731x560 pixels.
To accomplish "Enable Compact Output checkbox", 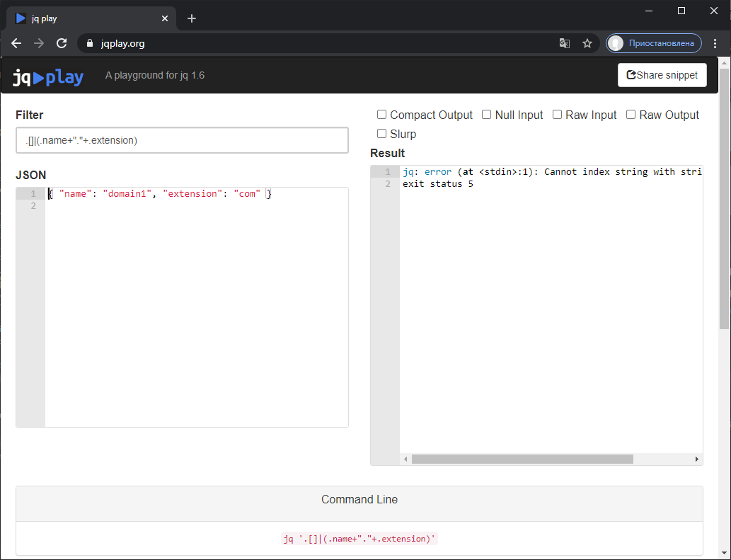I will [382, 115].
